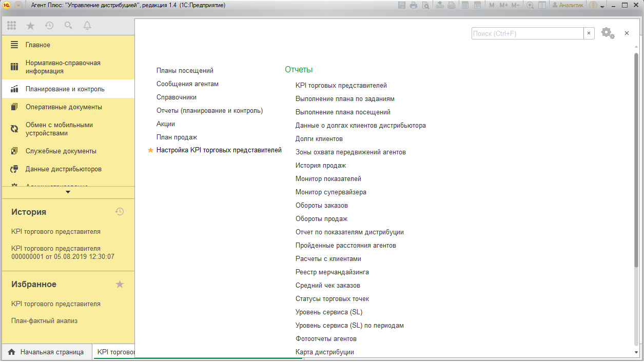644x362 pixels.
Task: Select the Планирование и контроль section
Action: [x=68, y=89]
